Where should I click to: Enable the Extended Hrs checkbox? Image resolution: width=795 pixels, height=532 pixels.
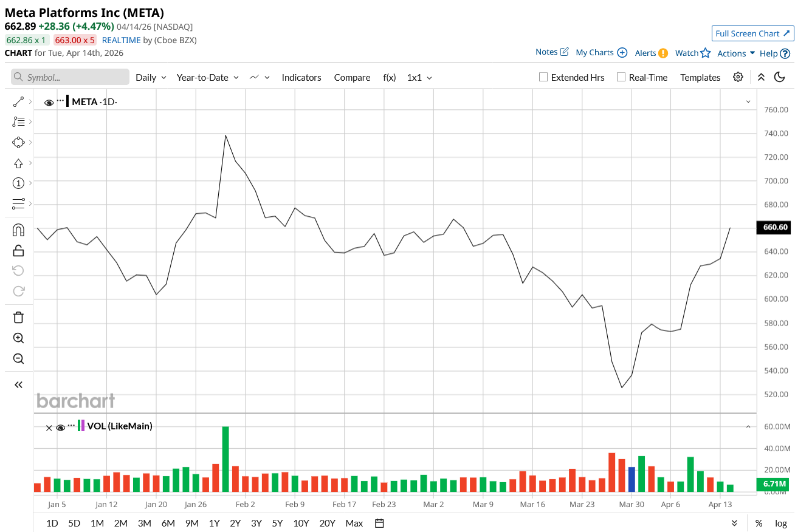pos(544,77)
